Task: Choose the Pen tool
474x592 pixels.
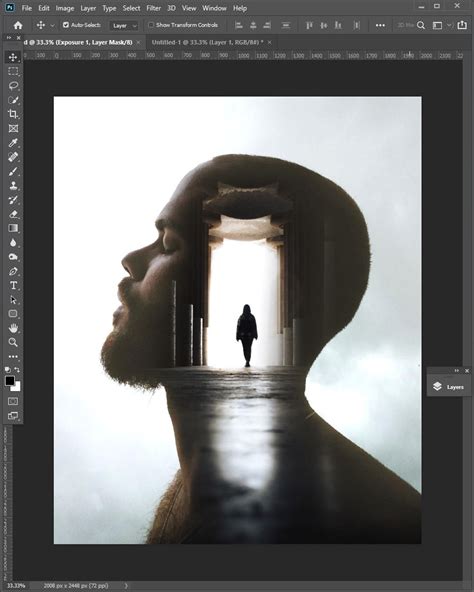Action: point(13,271)
